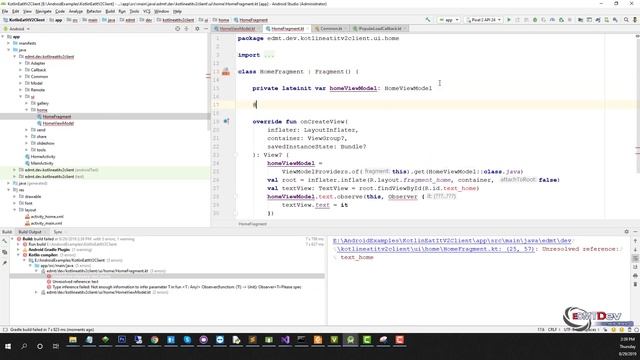Click the pin icon in Build side toolbar
Screen dimensions: 640x360
point(4,262)
